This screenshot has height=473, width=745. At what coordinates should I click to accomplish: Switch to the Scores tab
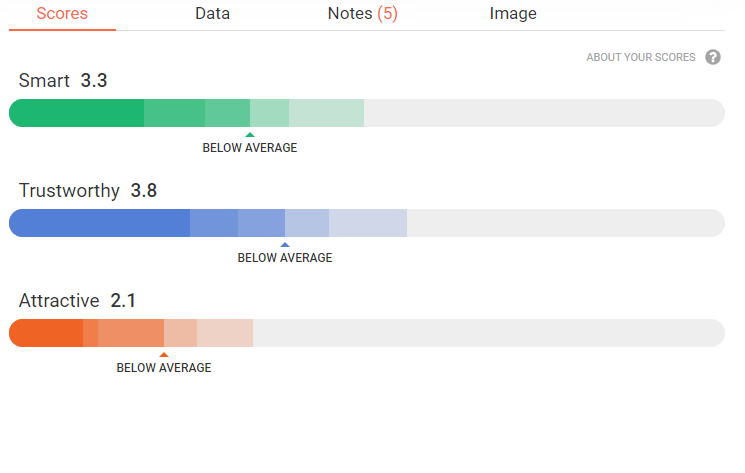62,14
